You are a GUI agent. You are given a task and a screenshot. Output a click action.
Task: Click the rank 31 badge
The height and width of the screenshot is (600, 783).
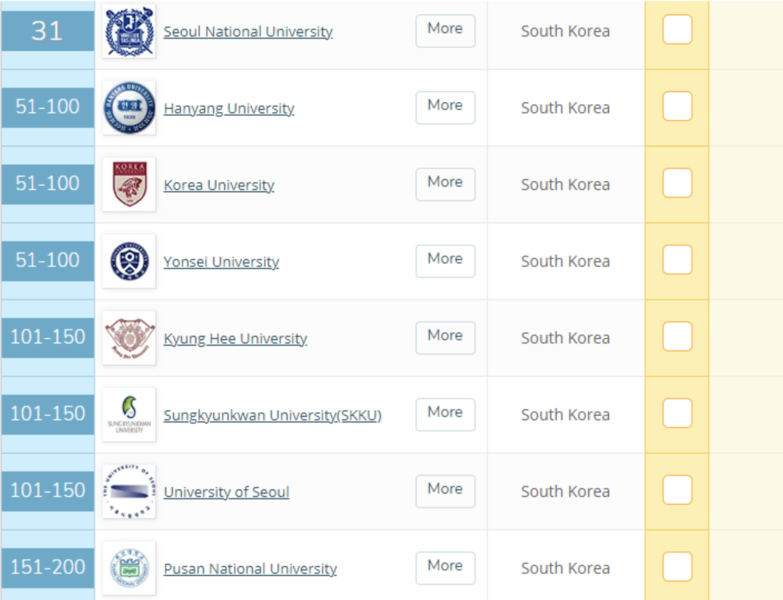47,31
